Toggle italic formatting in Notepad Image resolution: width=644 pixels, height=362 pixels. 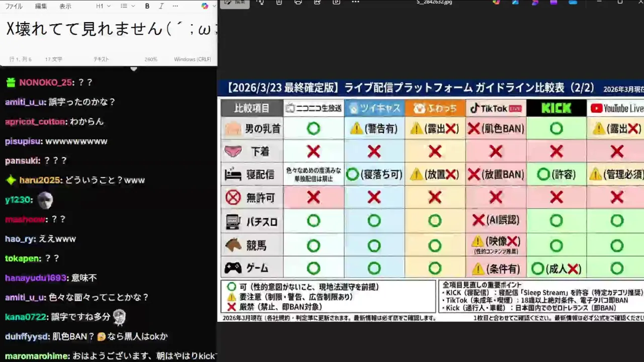tap(161, 6)
